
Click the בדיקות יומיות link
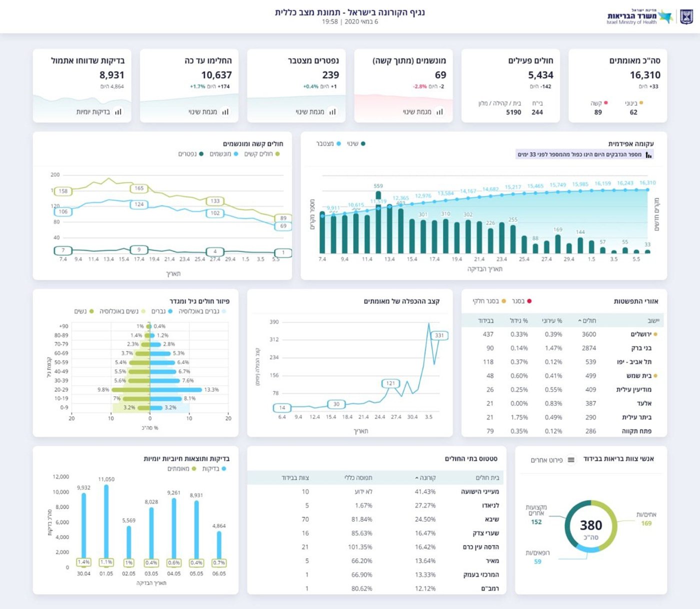[x=93, y=112]
